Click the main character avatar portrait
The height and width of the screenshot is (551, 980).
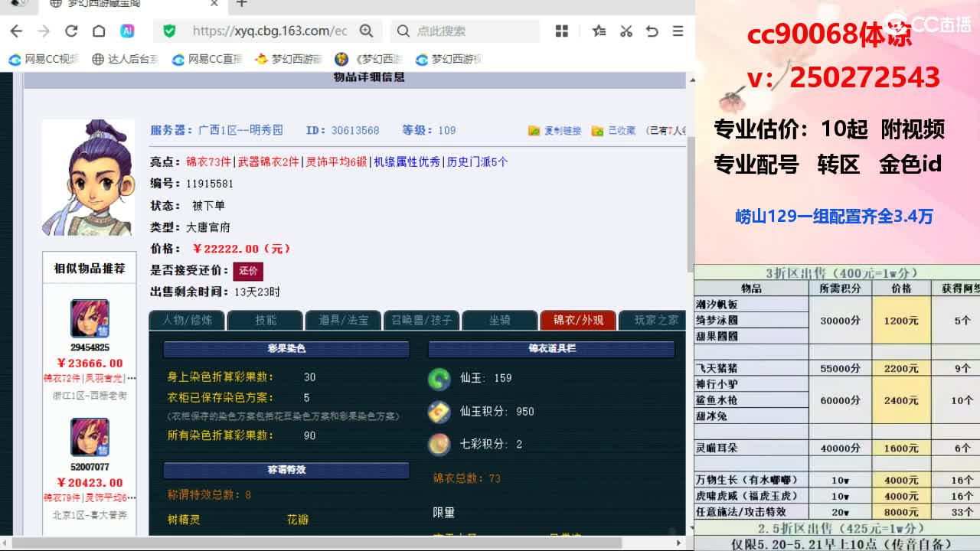(x=89, y=177)
